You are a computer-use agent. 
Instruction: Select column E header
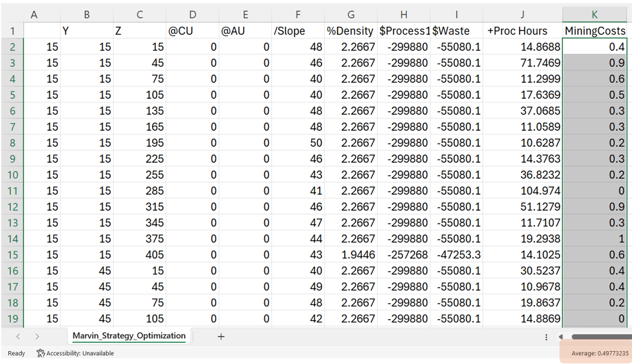click(x=245, y=15)
